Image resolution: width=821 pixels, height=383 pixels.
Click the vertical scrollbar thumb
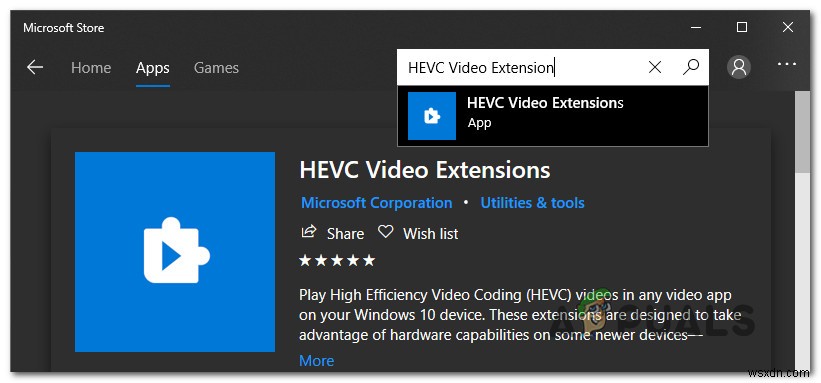(802, 131)
